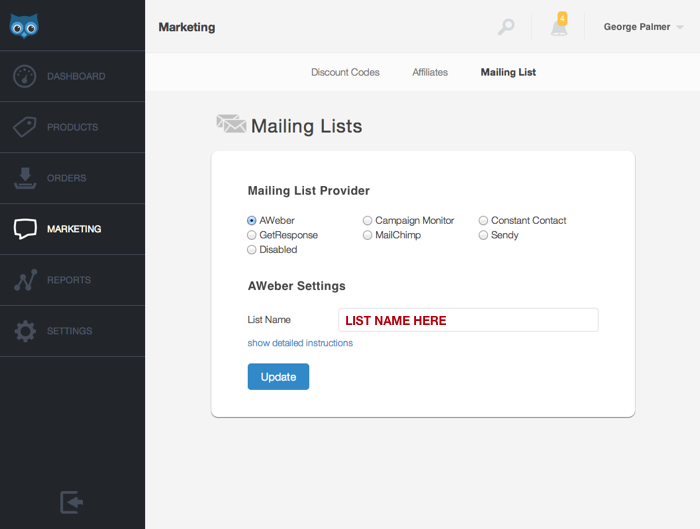The width and height of the screenshot is (700, 529).
Task: Open the Dashboard gauge icon
Action: click(x=25, y=76)
